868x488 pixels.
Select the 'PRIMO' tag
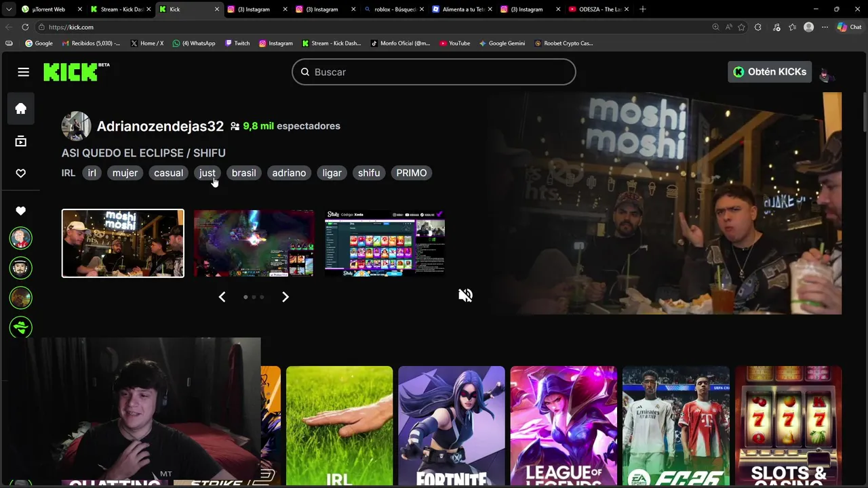(x=412, y=173)
